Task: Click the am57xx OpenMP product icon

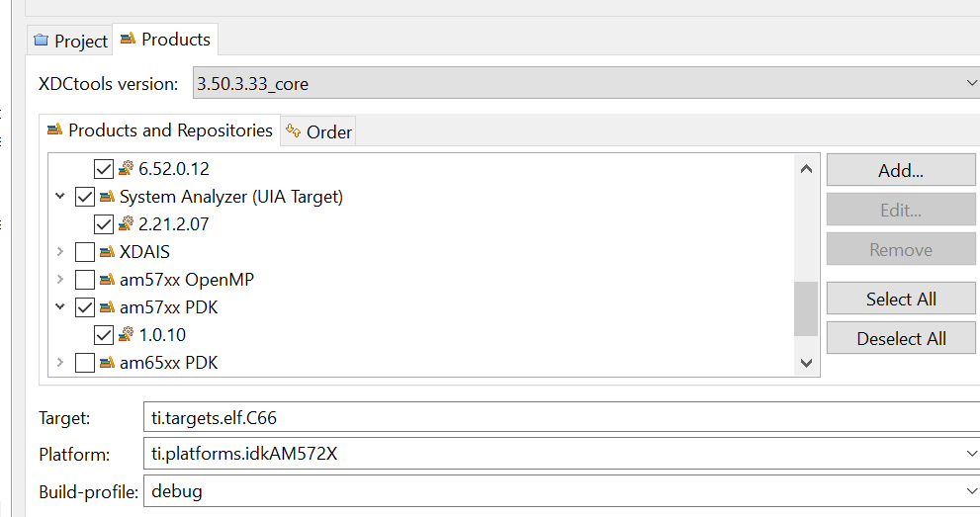Action: (x=107, y=280)
